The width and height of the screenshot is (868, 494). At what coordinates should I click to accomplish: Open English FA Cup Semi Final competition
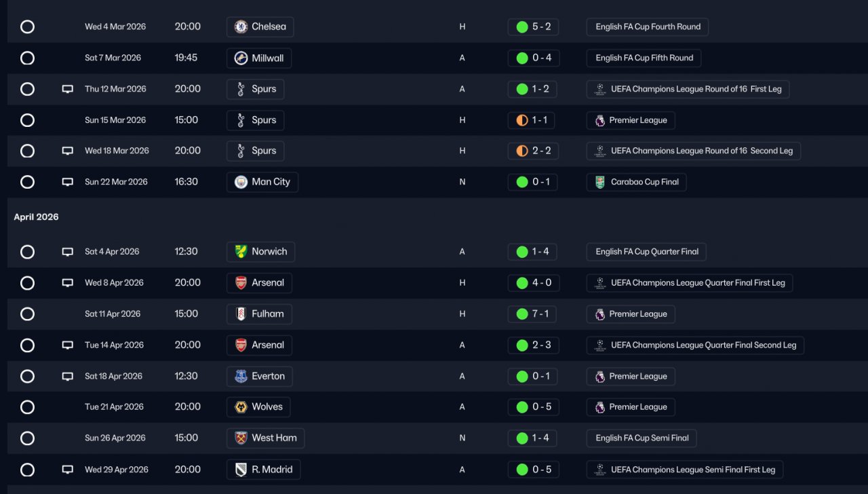point(642,438)
